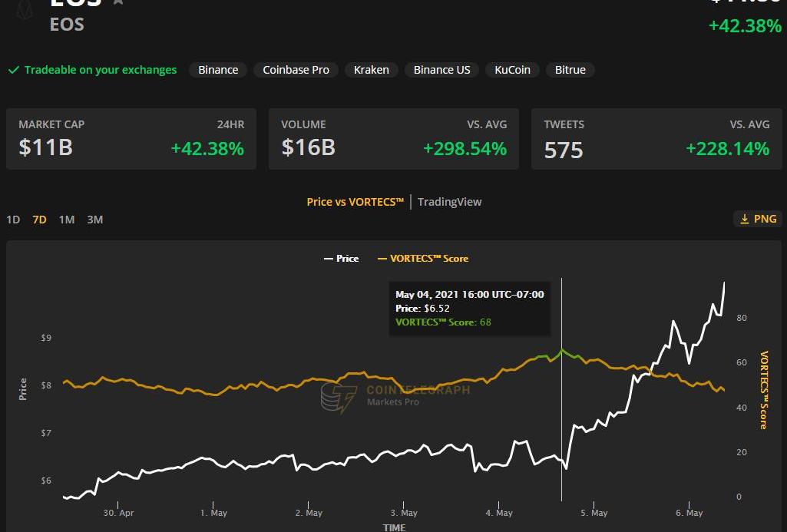Open the TradingView chart tab

click(x=449, y=202)
